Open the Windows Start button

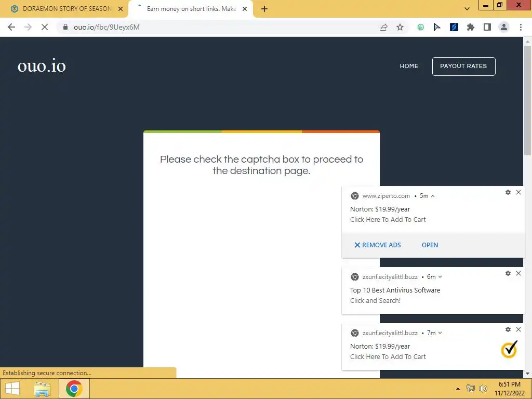[x=12, y=389]
